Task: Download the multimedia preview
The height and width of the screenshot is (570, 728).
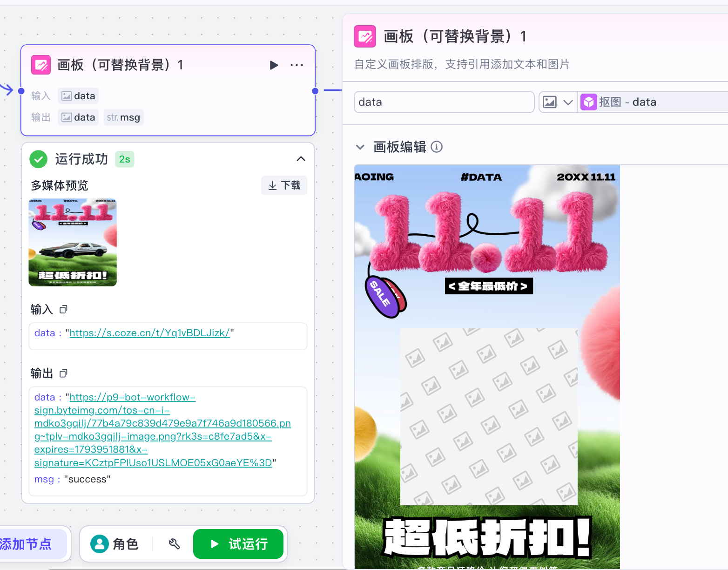Action: click(284, 186)
